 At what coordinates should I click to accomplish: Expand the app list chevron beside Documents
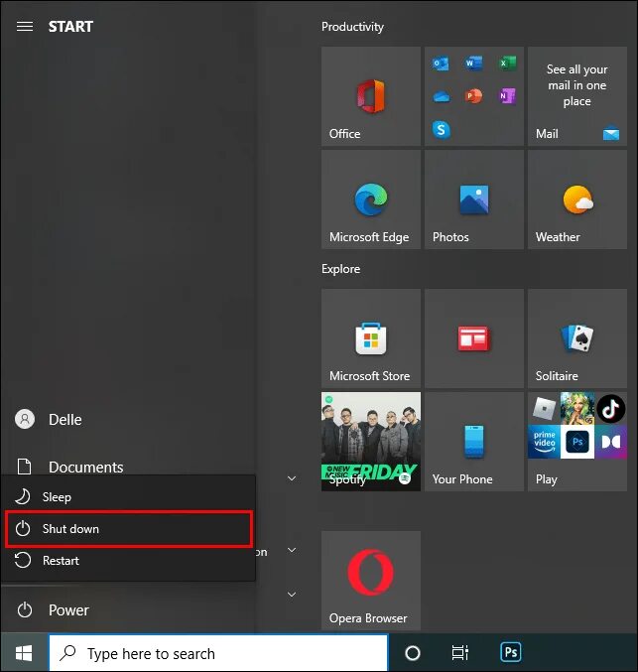tap(292, 478)
